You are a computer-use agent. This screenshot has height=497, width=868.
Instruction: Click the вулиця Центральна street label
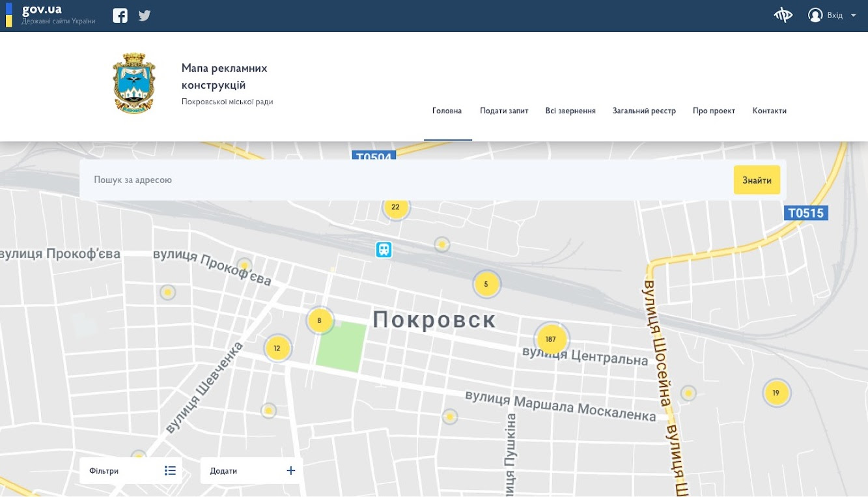click(x=585, y=356)
